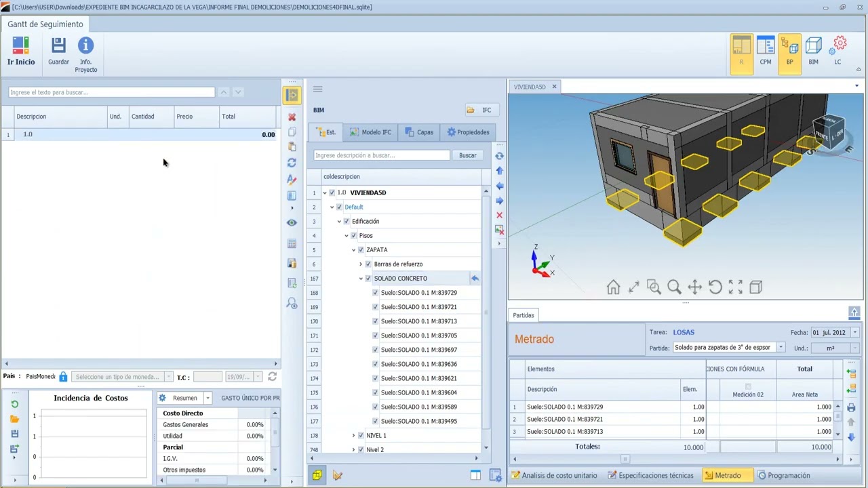Toggle the SOLADO CONCRETO checkbox

tap(368, 278)
